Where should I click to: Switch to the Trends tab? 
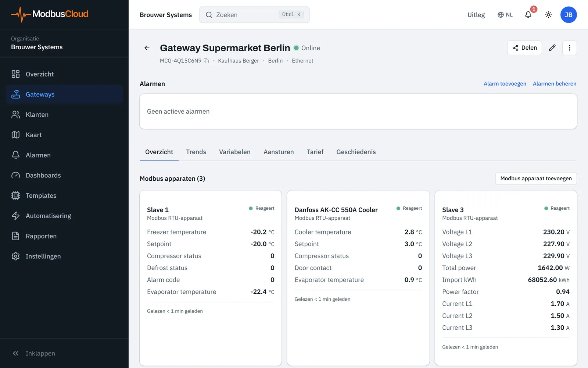(x=196, y=152)
